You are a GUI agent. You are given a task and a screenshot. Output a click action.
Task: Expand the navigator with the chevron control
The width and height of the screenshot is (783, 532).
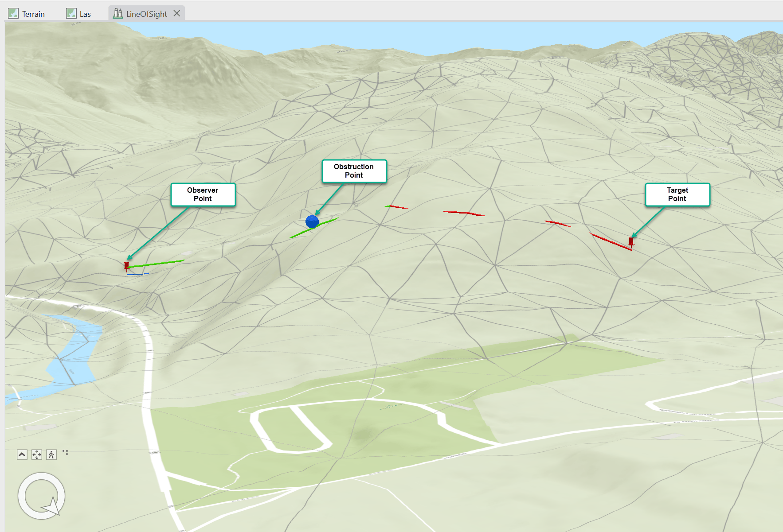(x=22, y=454)
